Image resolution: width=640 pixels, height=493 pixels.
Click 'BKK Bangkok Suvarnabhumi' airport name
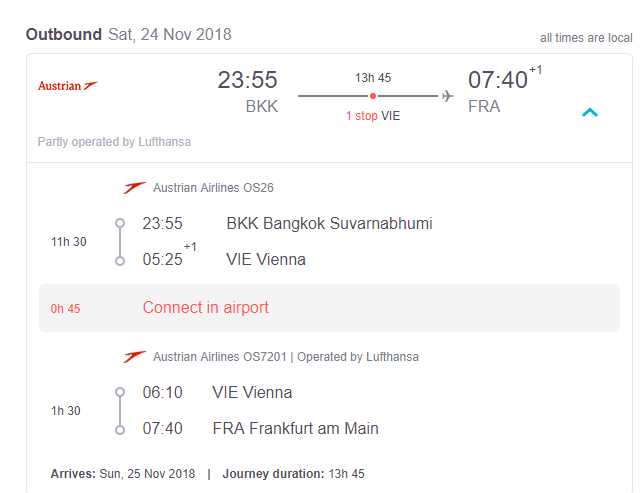point(329,223)
